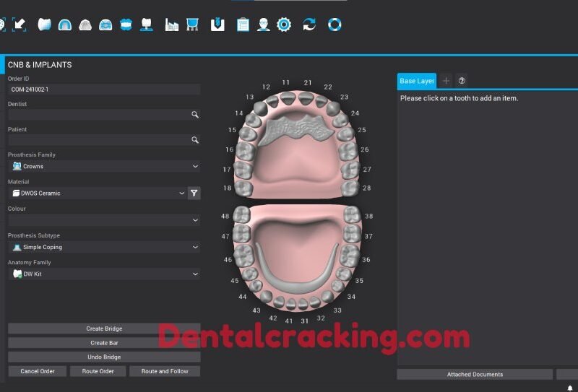The height and width of the screenshot is (392, 578).
Task: Select the blue dental arch icon
Action: [x=65, y=25]
